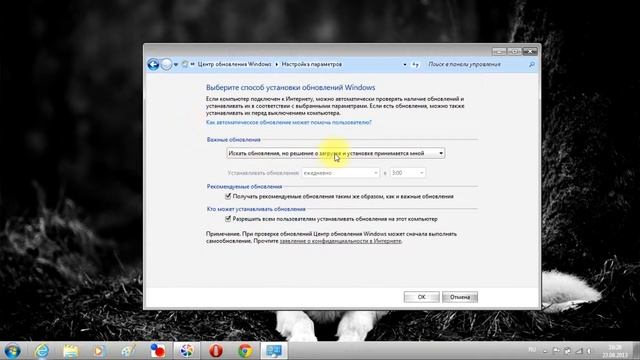Launch Opera browser from the taskbar
The height and width of the screenshot is (360, 640).
tap(216, 351)
